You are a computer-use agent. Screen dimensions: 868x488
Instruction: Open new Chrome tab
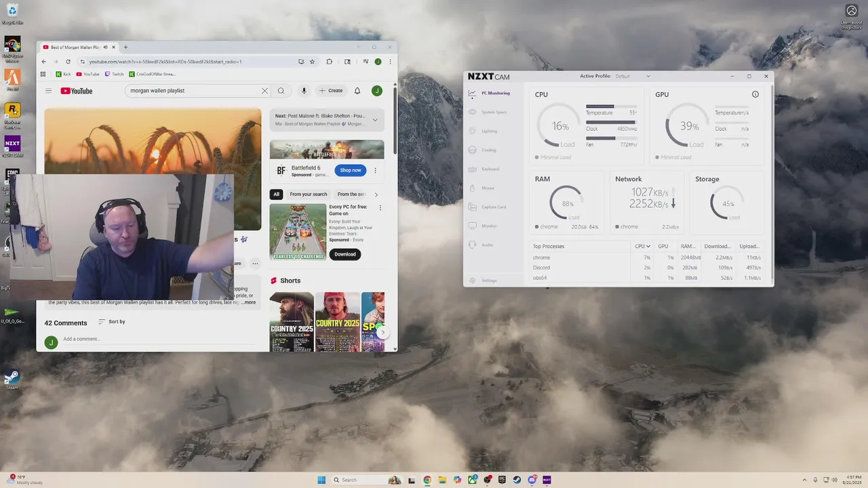125,47
